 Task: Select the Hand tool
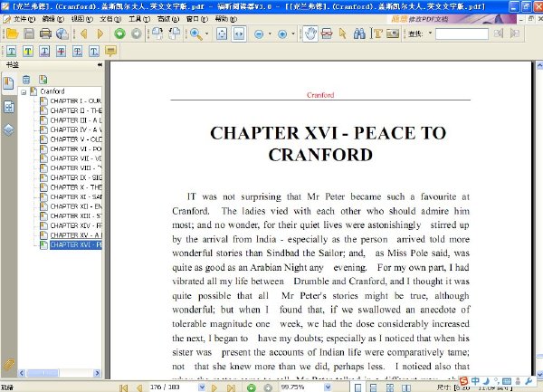point(310,33)
